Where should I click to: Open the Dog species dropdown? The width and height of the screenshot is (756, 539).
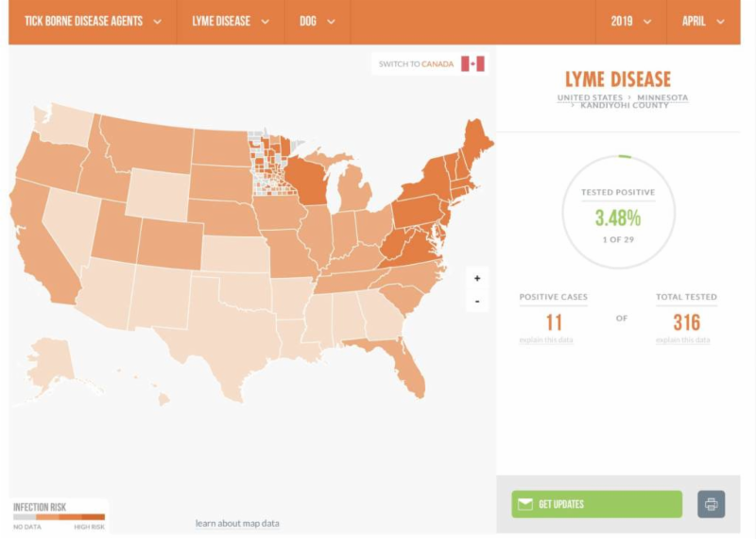pos(317,22)
